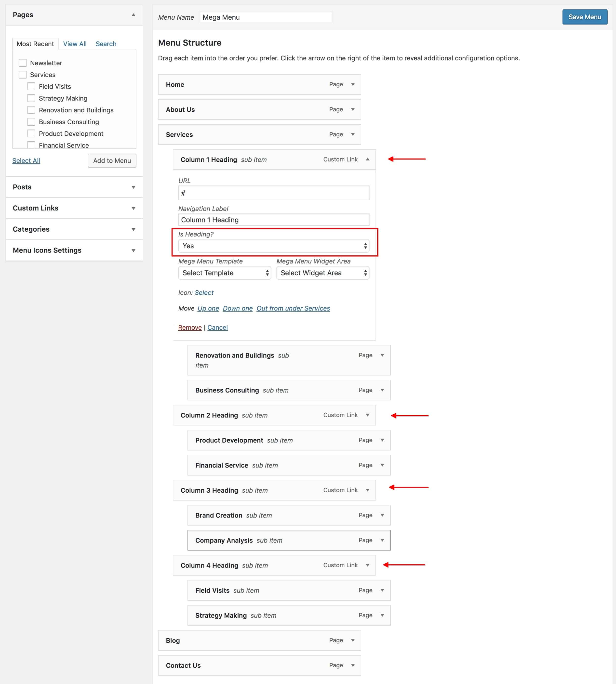Select the Home menu item bar
This screenshot has height=684, width=616.
(x=259, y=85)
